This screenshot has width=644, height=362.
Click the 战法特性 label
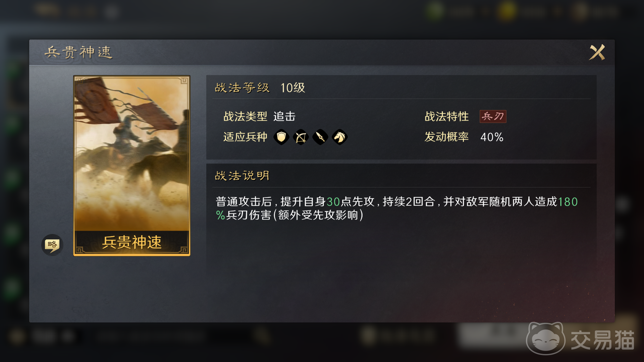446,117
